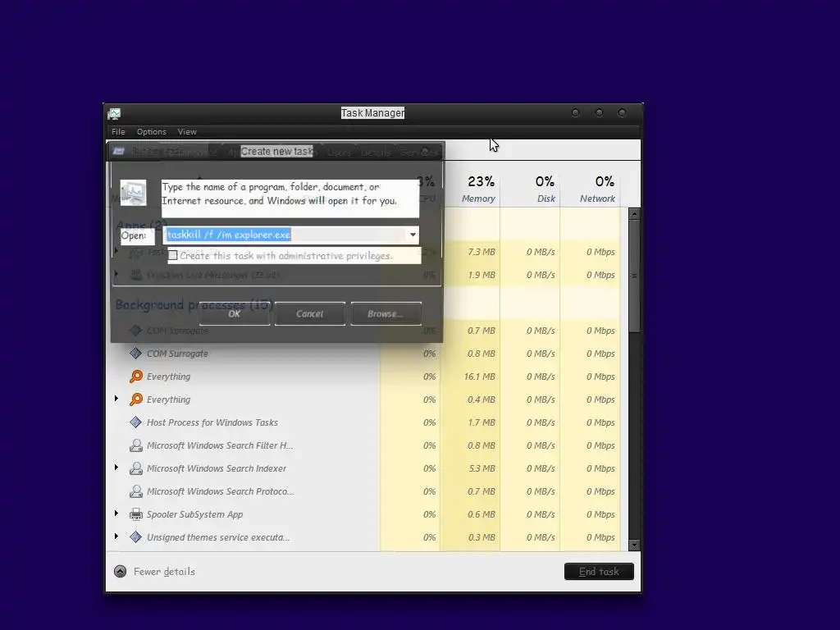Click Microsoft Windows Search Filter Host icon
This screenshot has width=840, height=630.
(136, 445)
